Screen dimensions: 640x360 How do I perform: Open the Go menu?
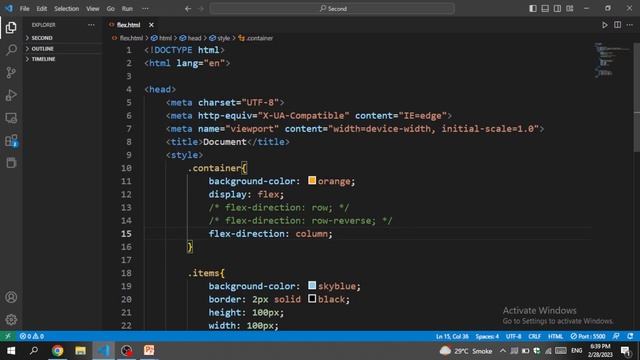coord(110,9)
